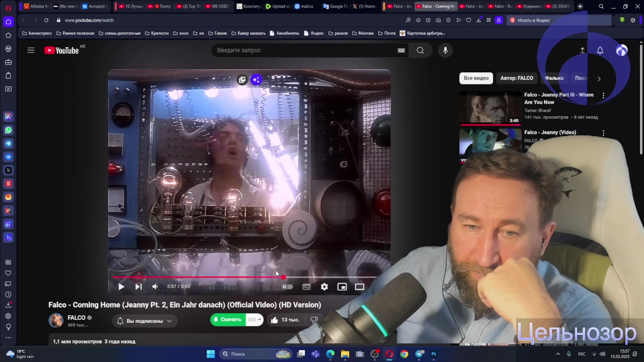Skip to the next video
The height and width of the screenshot is (362, 644).
click(138, 287)
